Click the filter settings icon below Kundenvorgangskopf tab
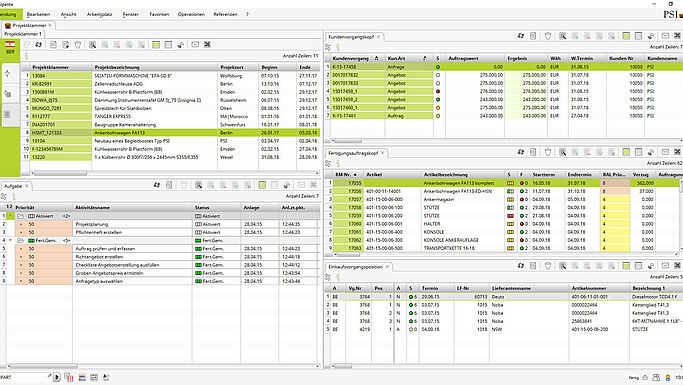Image resolution: width=683 pixels, height=385 pixels. coord(328,47)
